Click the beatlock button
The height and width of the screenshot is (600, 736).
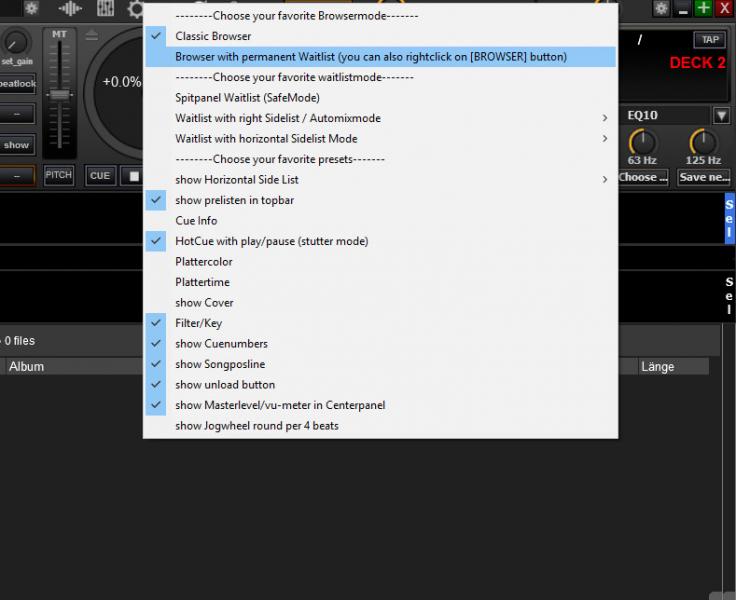[x=17, y=84]
